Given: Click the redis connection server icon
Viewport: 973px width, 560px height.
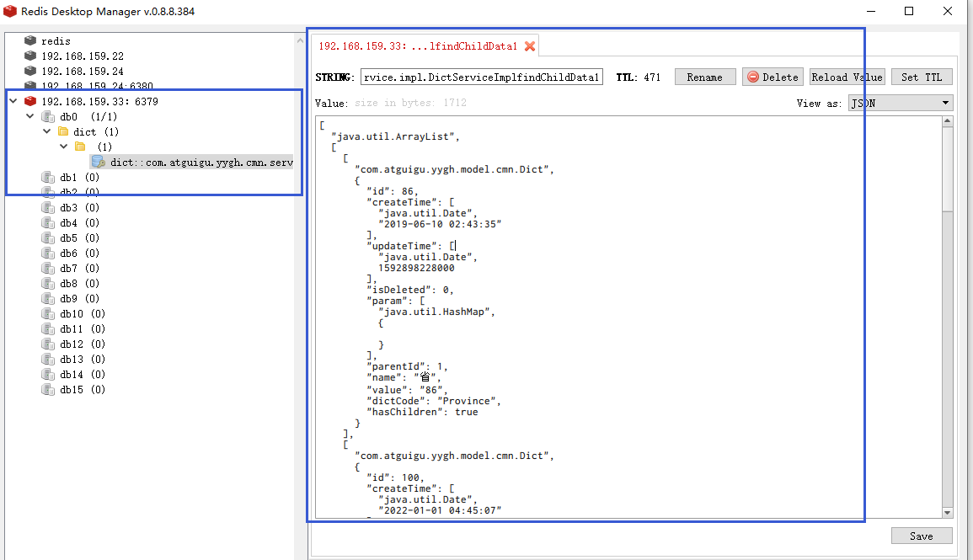Looking at the screenshot, I should coord(30,41).
